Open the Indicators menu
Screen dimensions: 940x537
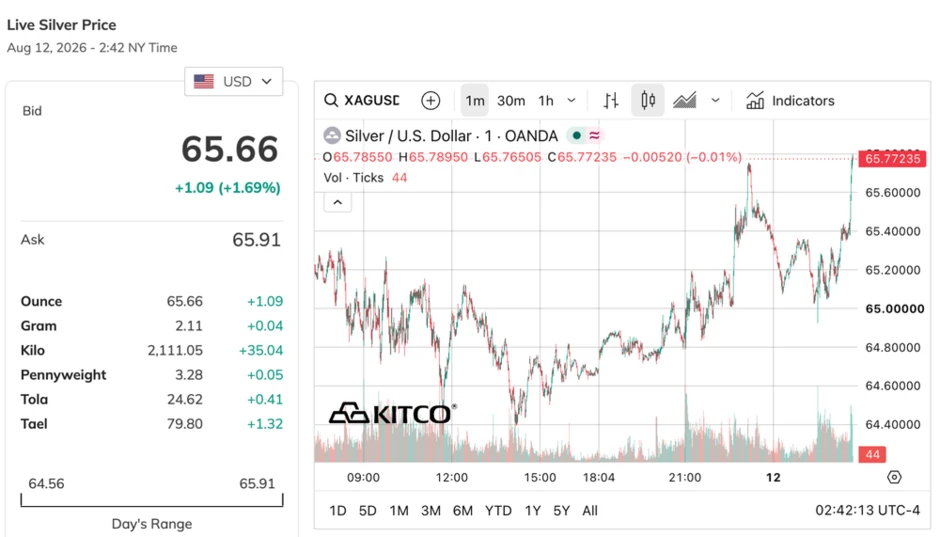[790, 100]
